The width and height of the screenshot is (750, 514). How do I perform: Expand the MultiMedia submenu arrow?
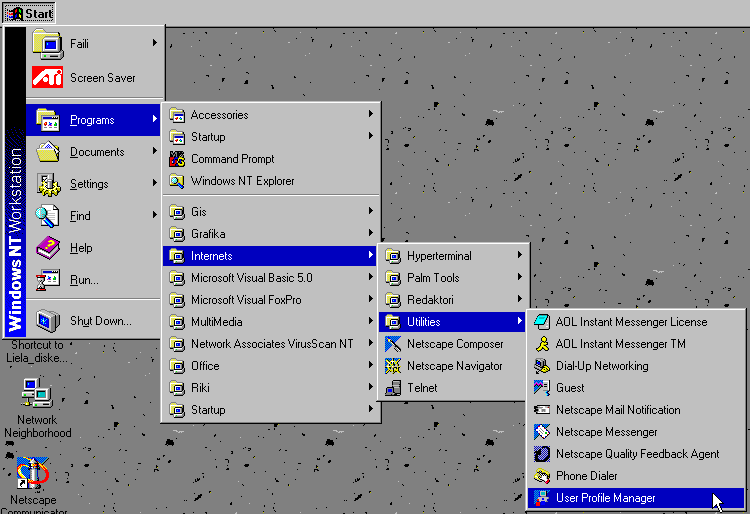[371, 321]
